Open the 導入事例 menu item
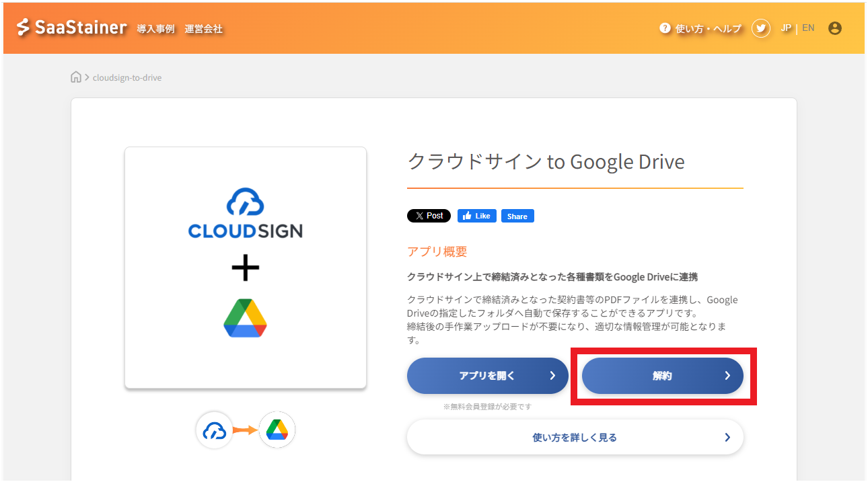 click(155, 29)
